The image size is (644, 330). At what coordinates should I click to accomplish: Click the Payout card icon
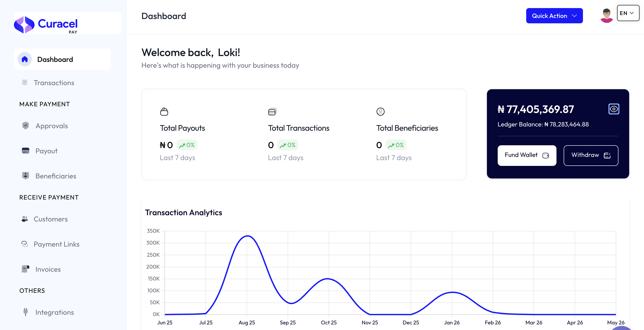pos(25,151)
